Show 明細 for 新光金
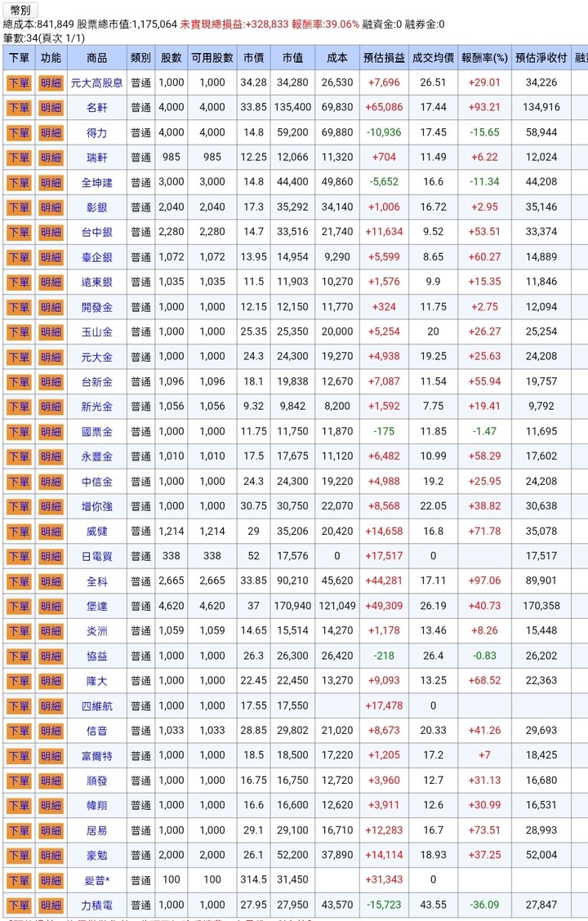588x921 pixels. tap(51, 407)
